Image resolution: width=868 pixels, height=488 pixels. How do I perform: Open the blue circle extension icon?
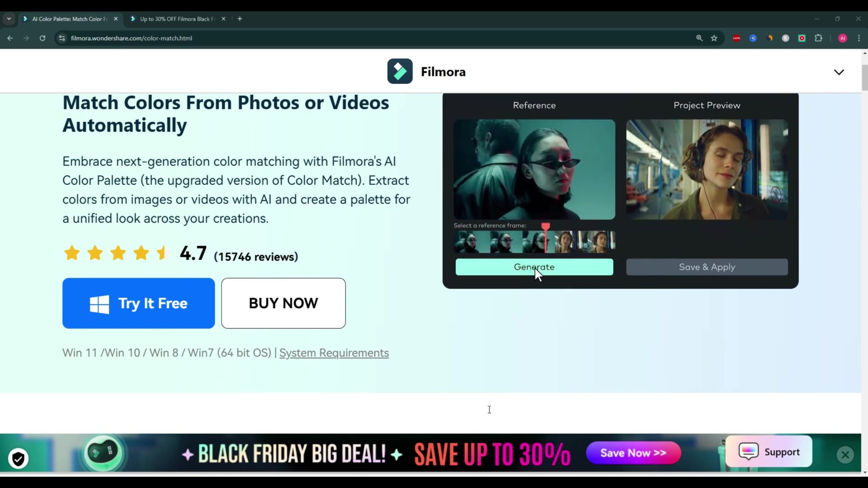point(753,38)
